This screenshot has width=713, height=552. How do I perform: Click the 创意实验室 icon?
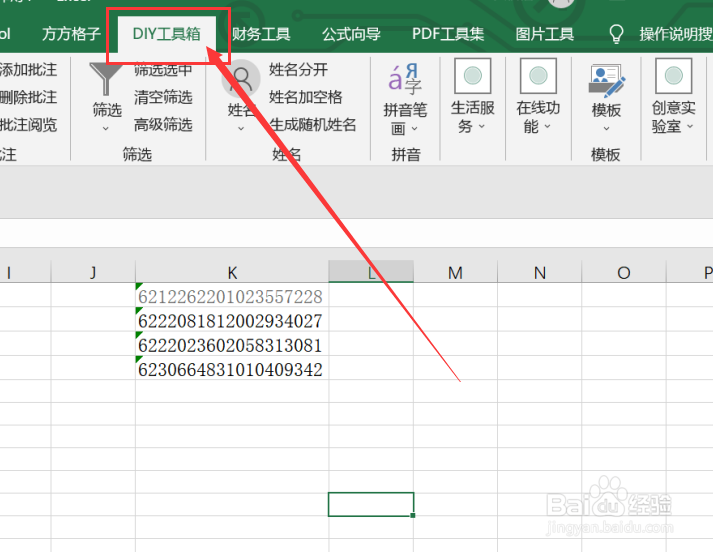click(x=674, y=76)
